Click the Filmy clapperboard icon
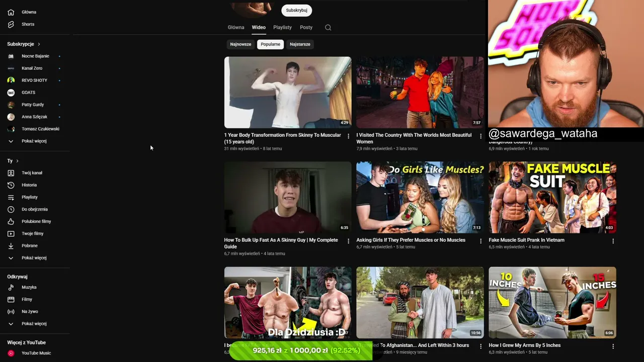The width and height of the screenshot is (644, 362). click(11, 299)
